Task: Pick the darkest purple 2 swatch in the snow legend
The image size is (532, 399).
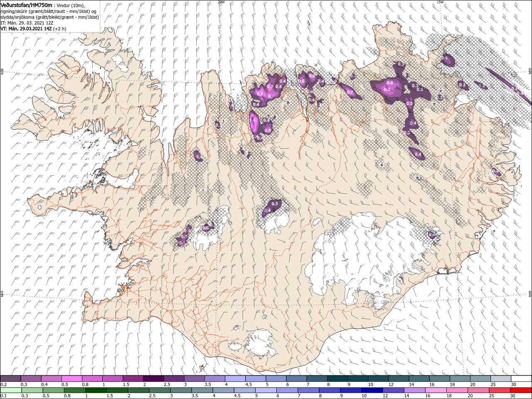Action: [153, 379]
